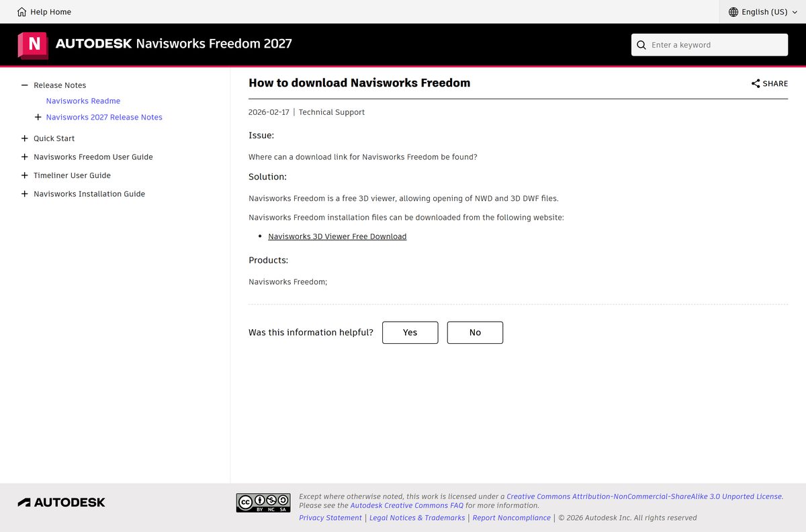
Task: Click the Creative Commons BY-NC-SA badge
Action: tap(263, 502)
